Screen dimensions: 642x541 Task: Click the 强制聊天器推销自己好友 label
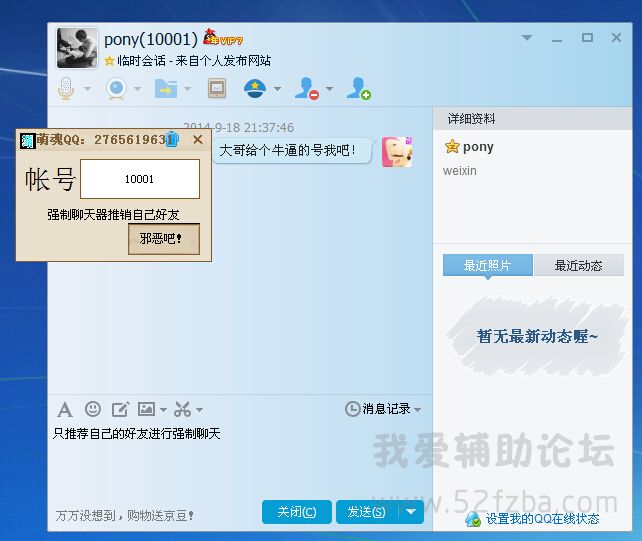(113, 214)
